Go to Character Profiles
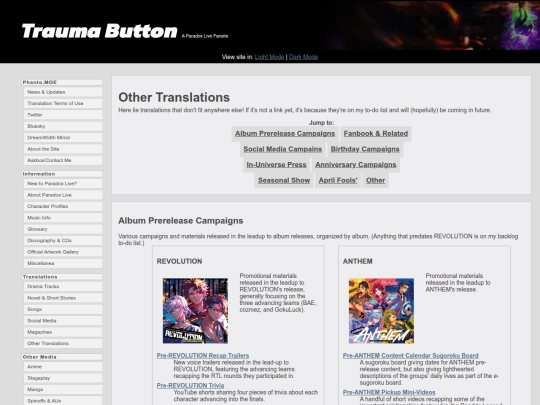Image resolution: width=540 pixels, height=405 pixels. (x=63, y=206)
